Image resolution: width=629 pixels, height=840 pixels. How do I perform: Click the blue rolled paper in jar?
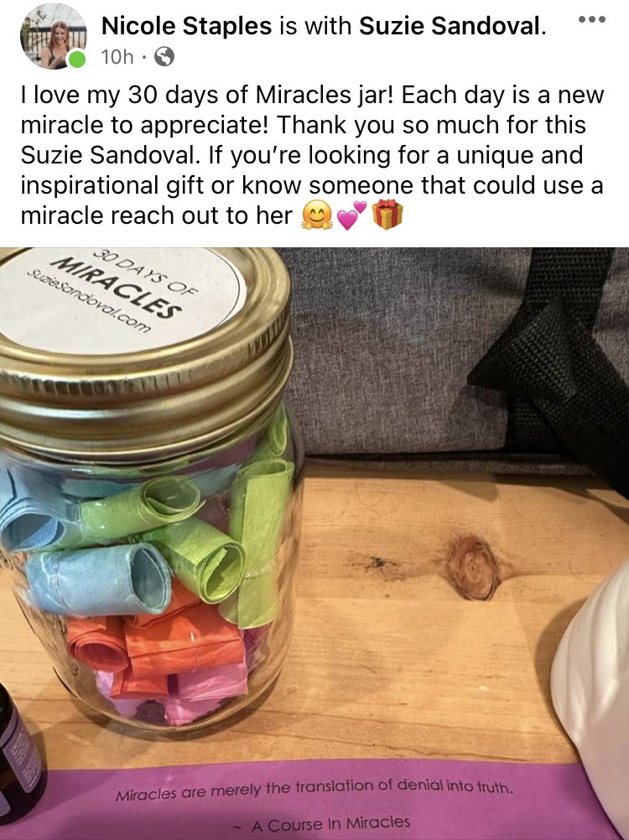tap(99, 578)
